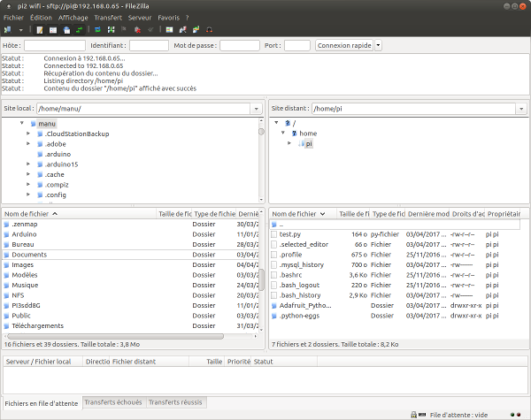Sort remote files by Dernière modification column
The height and width of the screenshot is (420, 531).
[x=427, y=214]
